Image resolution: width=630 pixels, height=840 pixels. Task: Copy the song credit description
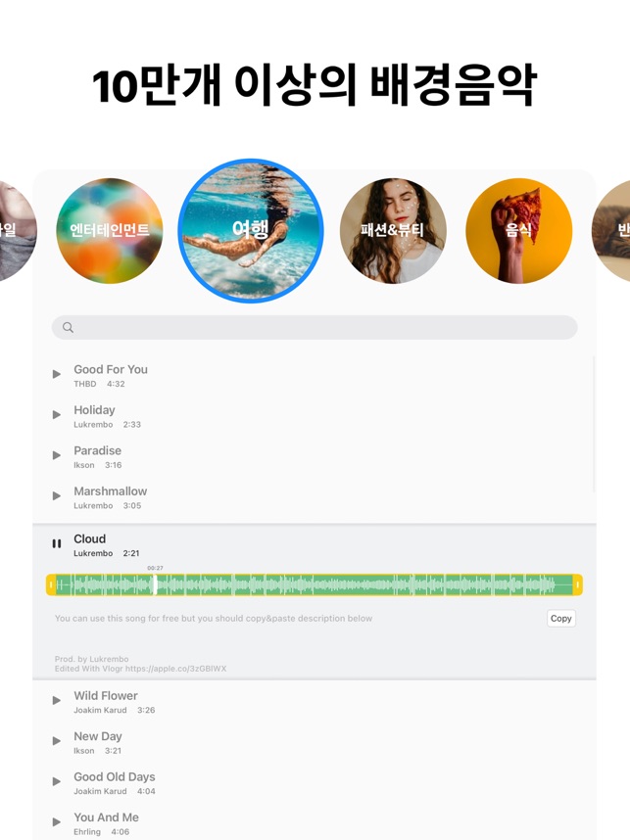click(560, 618)
